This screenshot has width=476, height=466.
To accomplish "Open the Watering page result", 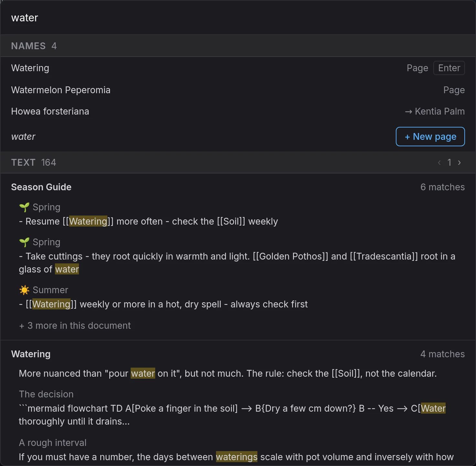I will (x=238, y=68).
